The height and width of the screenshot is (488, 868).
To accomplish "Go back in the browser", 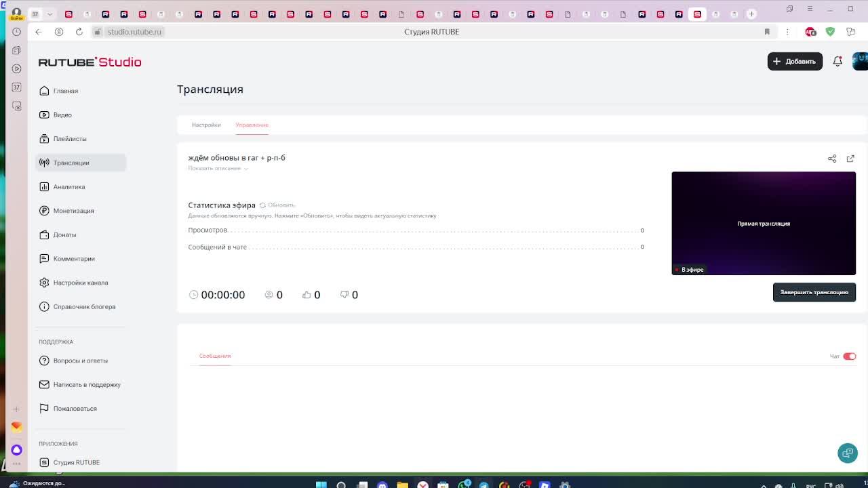I will click(x=39, y=32).
